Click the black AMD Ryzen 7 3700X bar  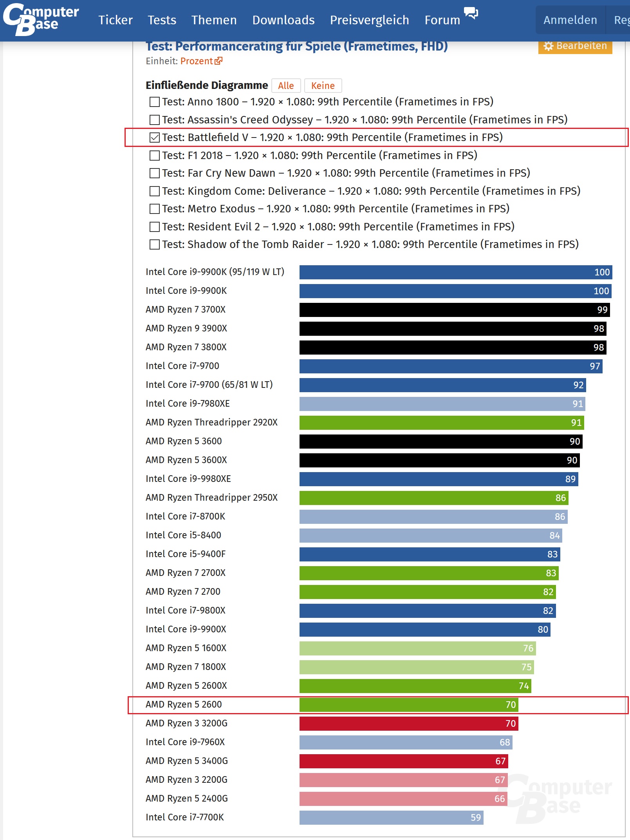pos(455,310)
